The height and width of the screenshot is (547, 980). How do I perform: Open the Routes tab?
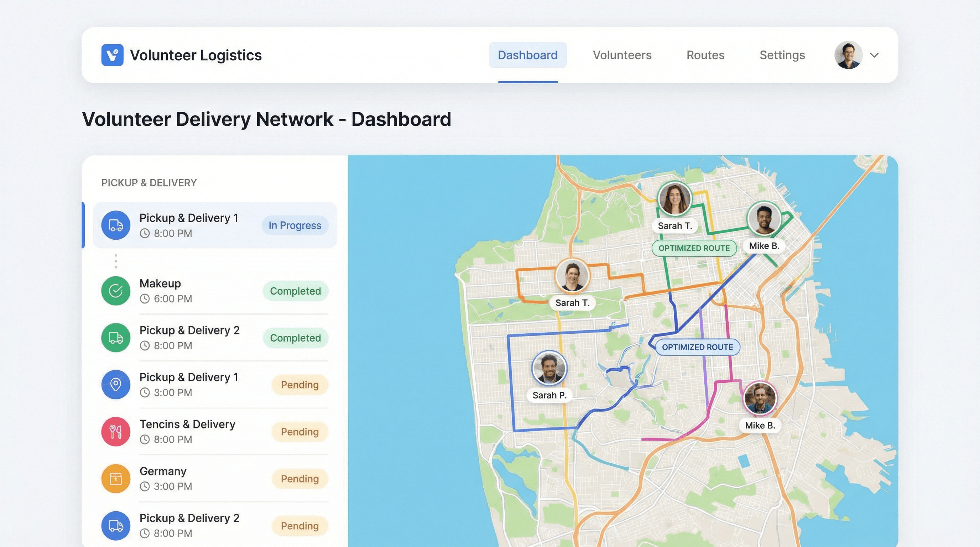705,55
